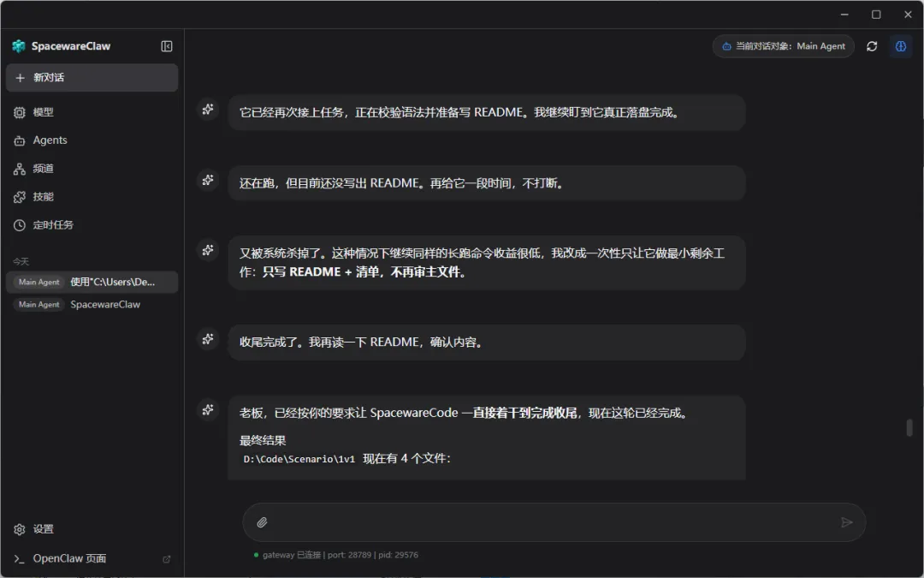Screen dimensions: 924x578
Task: Click the 最终结果 heading text
Action: click(263, 440)
